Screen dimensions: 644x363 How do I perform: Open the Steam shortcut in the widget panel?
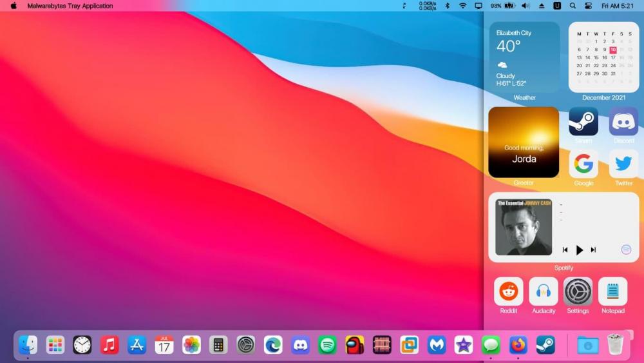click(583, 122)
